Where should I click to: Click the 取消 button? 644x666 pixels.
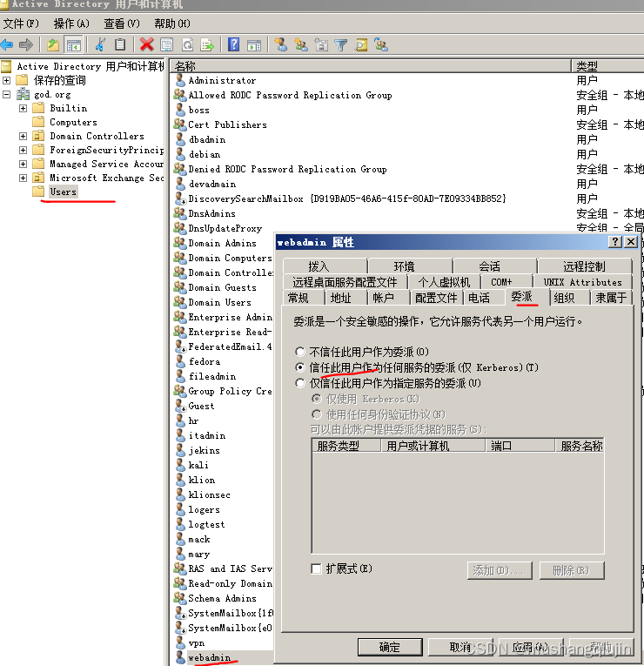(460, 647)
